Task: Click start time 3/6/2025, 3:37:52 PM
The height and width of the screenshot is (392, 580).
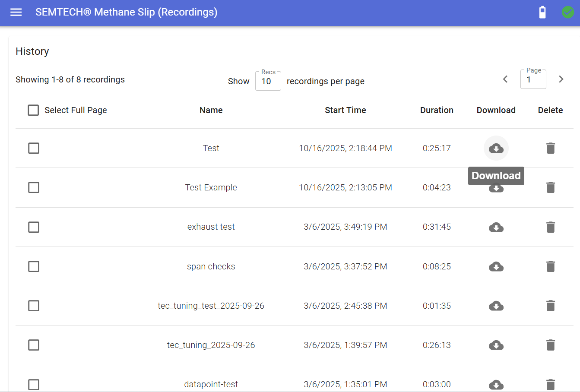Action: click(x=345, y=266)
